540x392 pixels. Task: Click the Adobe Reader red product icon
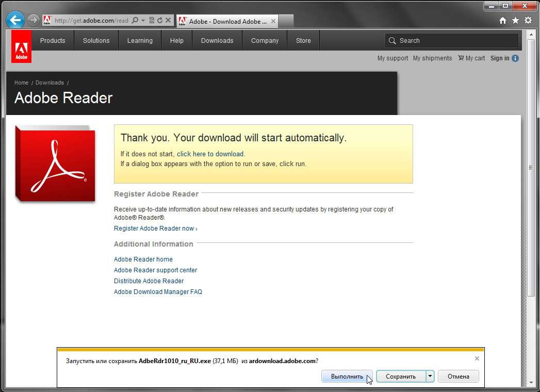[55, 164]
